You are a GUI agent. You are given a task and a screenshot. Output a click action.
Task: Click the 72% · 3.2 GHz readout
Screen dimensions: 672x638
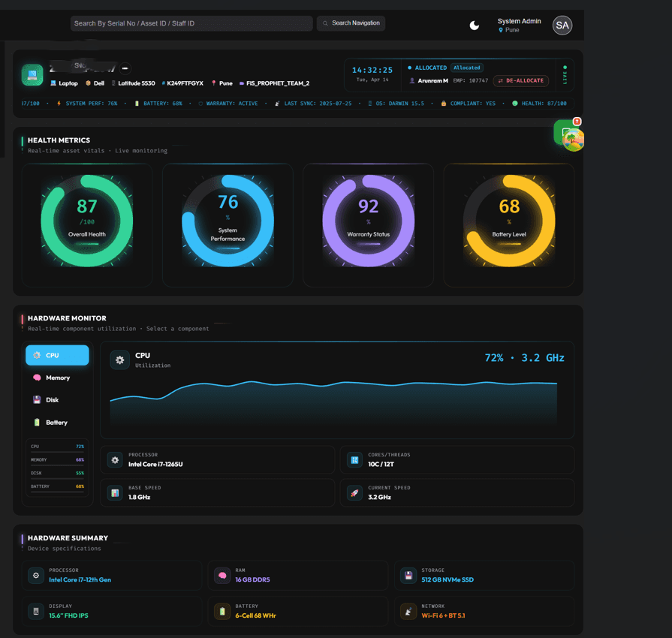click(524, 358)
